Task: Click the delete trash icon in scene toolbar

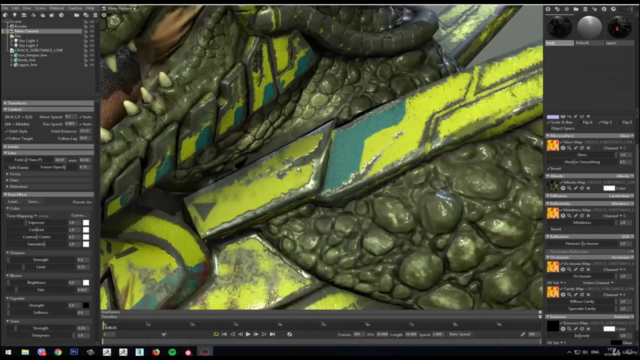Action: pos(95,15)
